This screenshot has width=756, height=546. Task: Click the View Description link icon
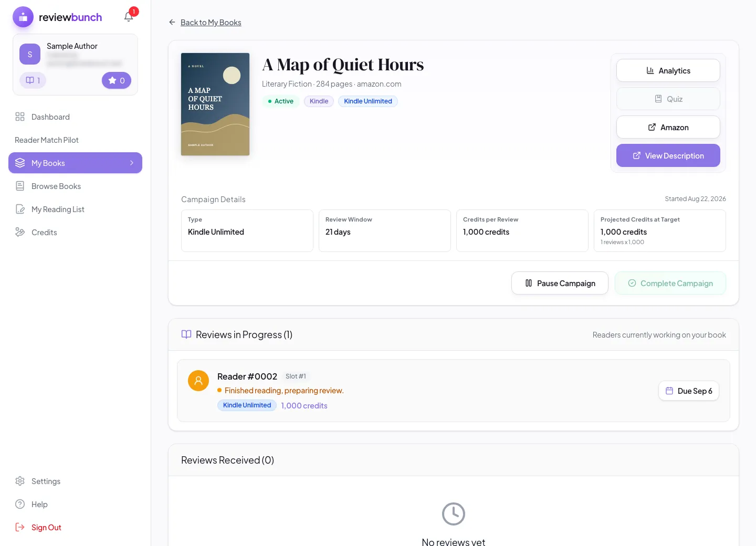click(637, 155)
